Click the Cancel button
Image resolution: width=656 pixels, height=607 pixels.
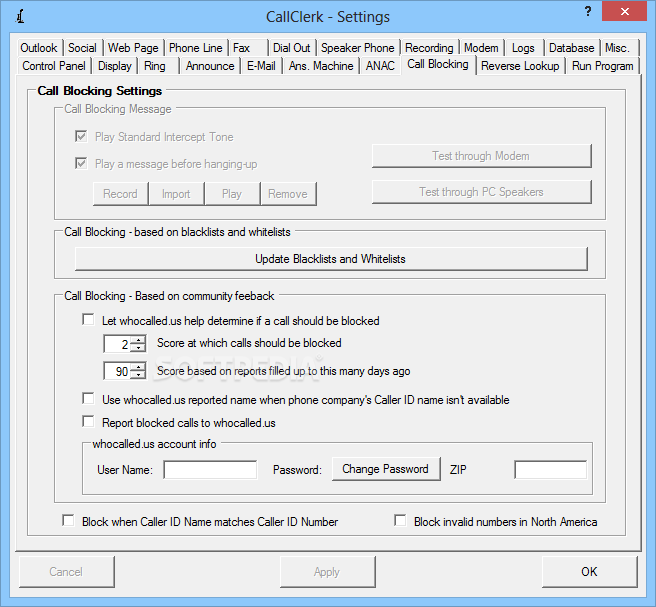67,571
